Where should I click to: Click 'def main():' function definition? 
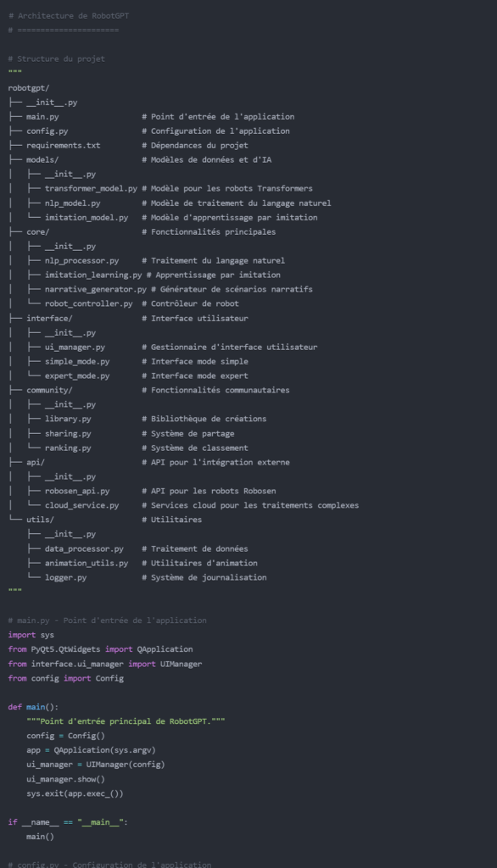pos(33,707)
